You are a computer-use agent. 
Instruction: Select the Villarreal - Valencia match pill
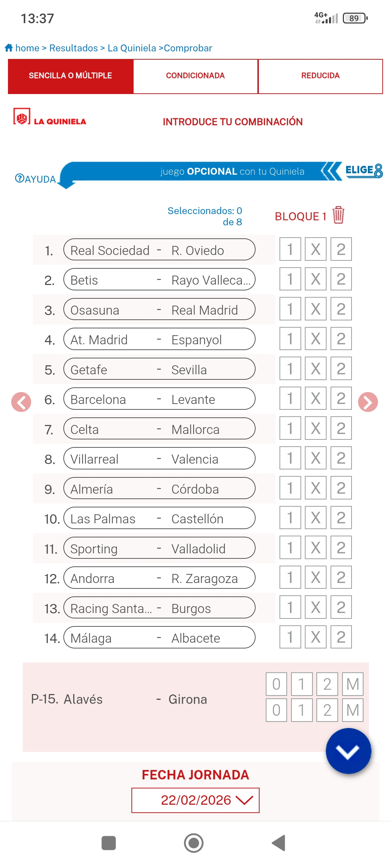pos(159,459)
